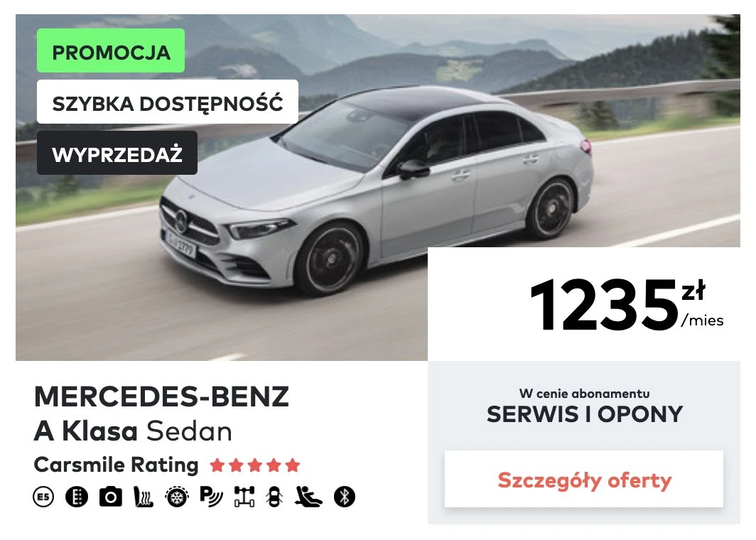The width and height of the screenshot is (756, 540).
Task: Click the winter tires snowflake icon
Action: [x=177, y=497]
